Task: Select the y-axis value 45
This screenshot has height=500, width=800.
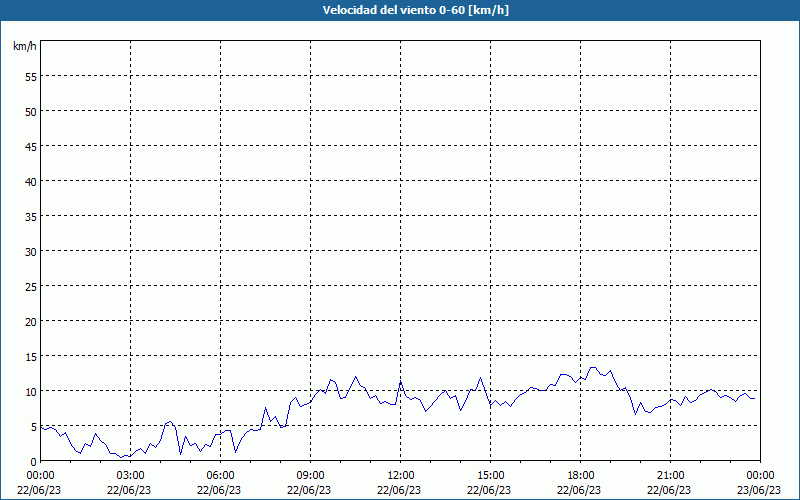Action: (31, 146)
